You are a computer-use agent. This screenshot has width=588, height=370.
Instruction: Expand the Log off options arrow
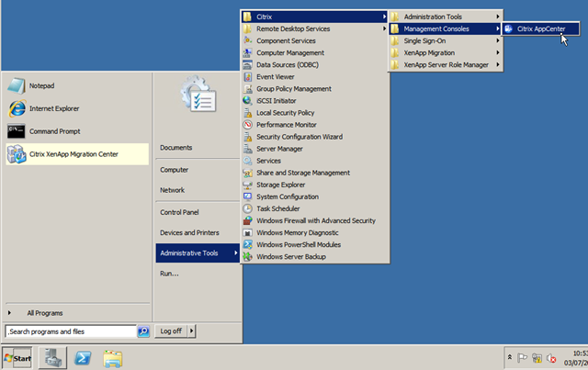click(x=192, y=331)
